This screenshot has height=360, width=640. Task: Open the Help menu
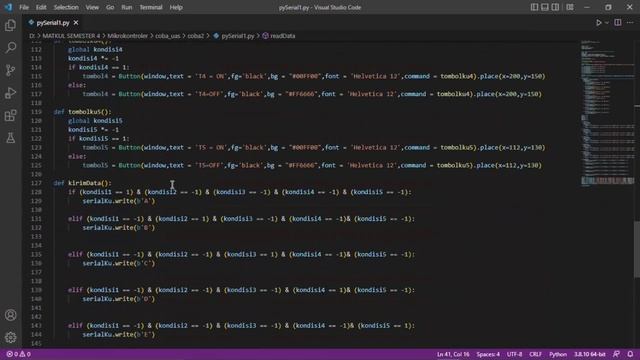(176, 7)
